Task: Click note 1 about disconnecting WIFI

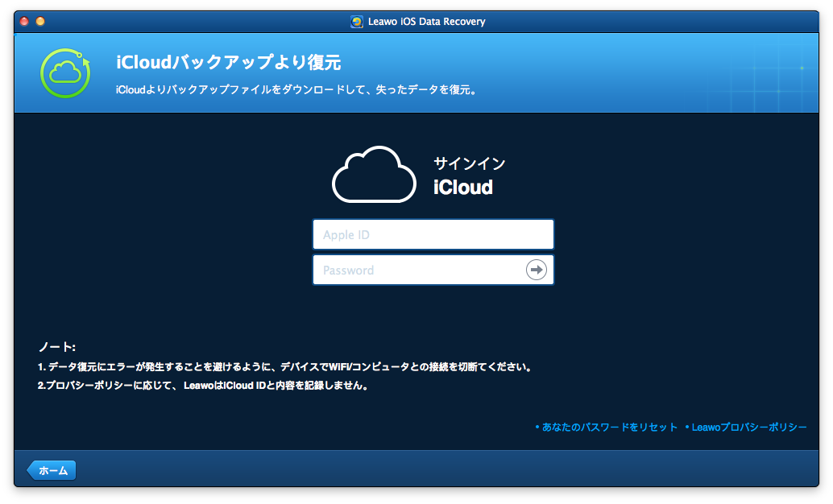Action: point(284,367)
